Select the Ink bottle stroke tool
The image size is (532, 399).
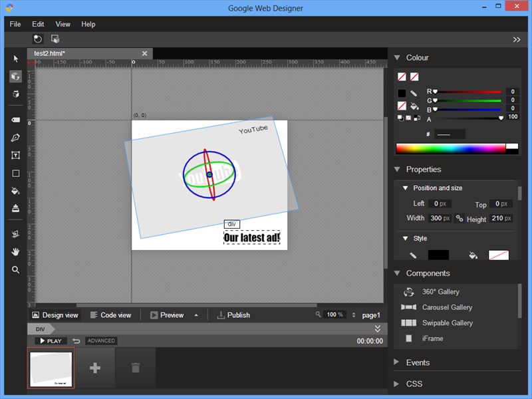[15, 208]
